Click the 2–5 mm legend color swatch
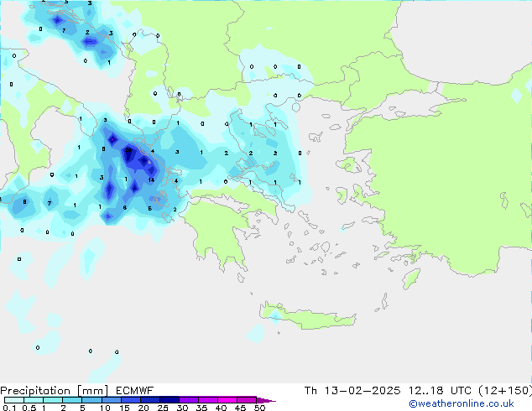 pos(72,400)
